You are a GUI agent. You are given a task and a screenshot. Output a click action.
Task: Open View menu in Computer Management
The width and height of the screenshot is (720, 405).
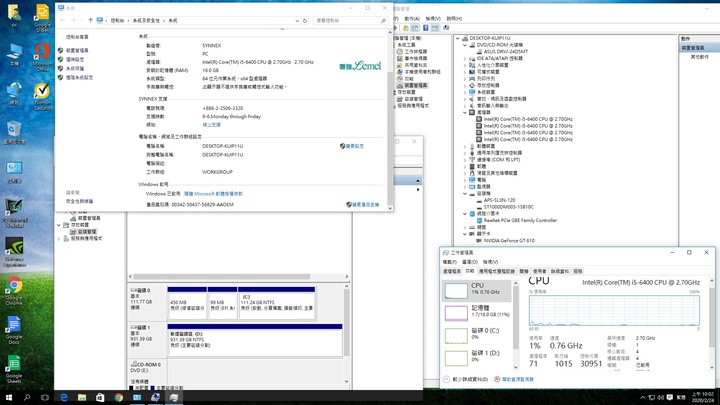(433, 19)
